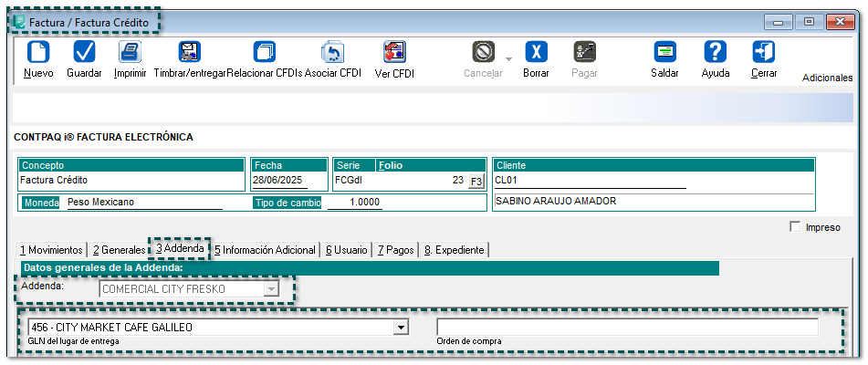Screen dimensions: 868x365
Task: Switch to the 2 Generales tab
Action: (x=119, y=250)
